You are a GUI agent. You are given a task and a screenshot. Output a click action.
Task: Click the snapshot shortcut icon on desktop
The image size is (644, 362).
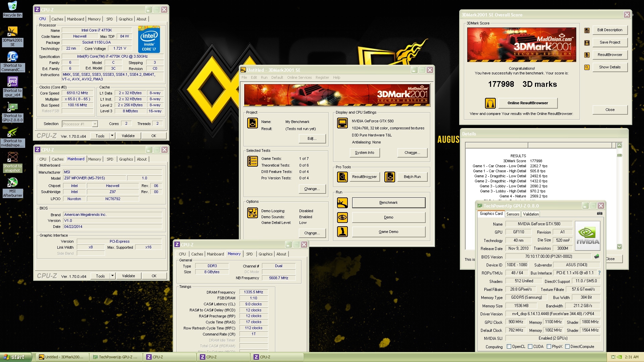(13, 158)
